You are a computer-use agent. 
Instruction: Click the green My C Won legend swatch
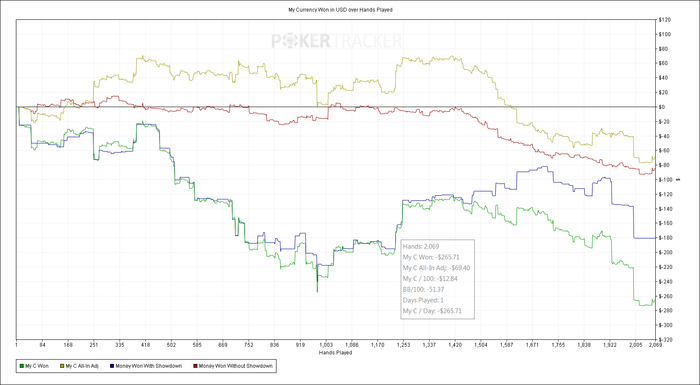(22, 366)
